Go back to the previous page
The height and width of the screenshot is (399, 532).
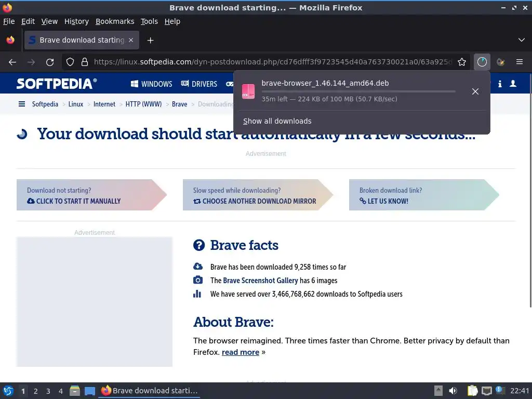point(12,62)
